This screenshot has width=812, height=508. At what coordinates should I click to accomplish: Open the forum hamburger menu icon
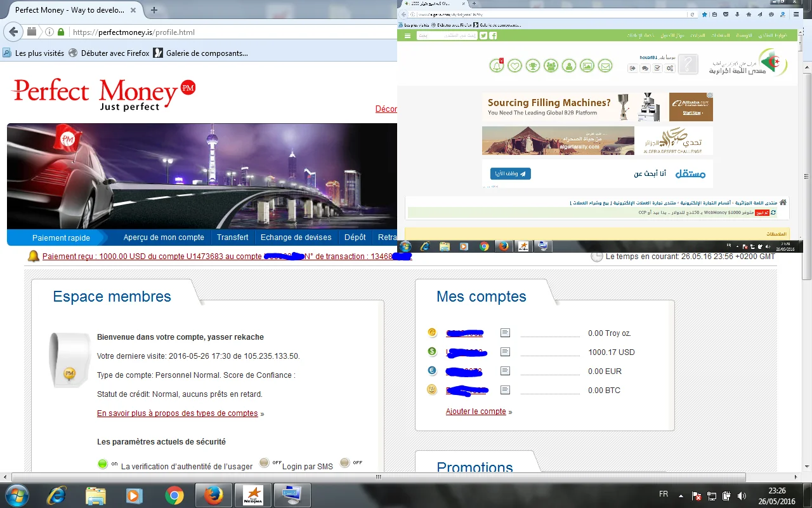tap(407, 36)
